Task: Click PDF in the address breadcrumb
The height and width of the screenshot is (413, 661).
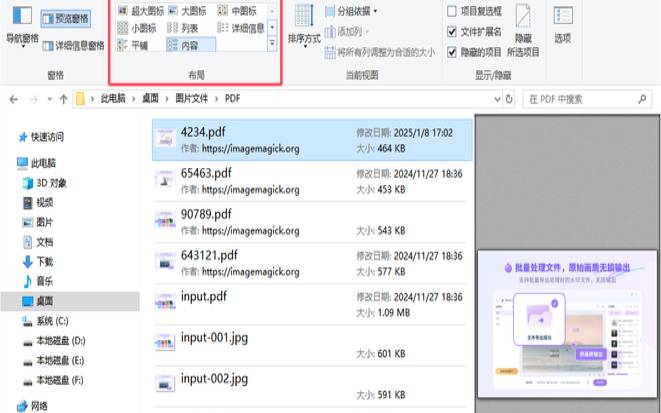Action: (232, 99)
